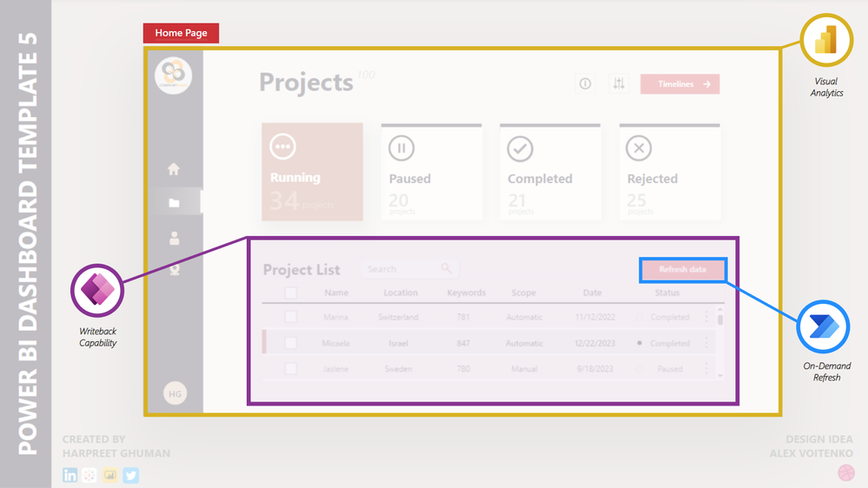Click the Keywords column header
Viewport: 868px width, 488px height.
coord(466,293)
